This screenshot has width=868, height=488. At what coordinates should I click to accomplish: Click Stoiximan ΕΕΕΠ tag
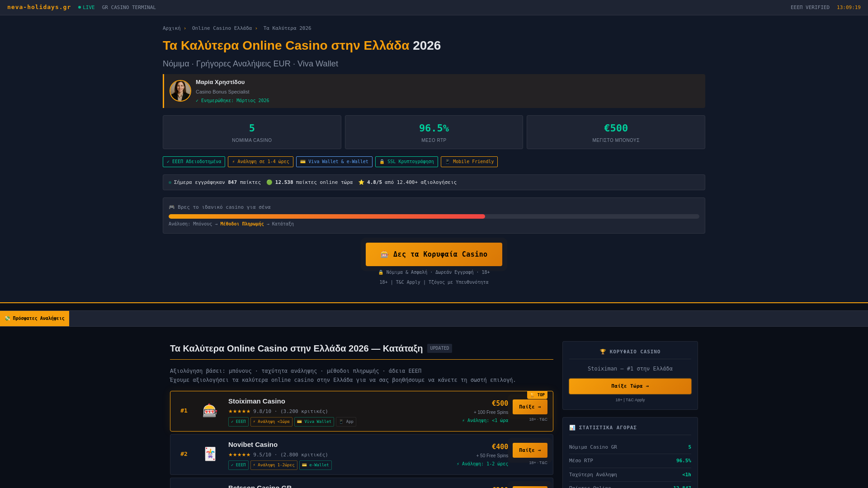click(238, 422)
